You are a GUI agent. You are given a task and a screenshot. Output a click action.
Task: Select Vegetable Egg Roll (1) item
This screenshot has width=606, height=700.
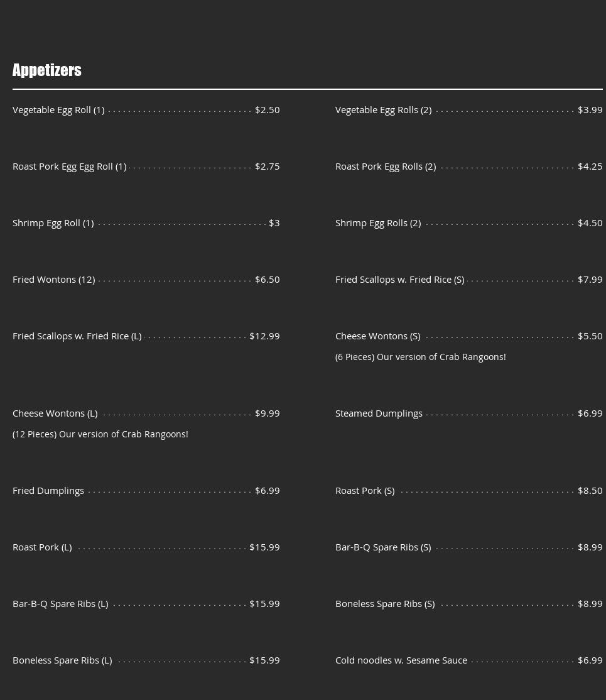pyautogui.click(x=58, y=110)
